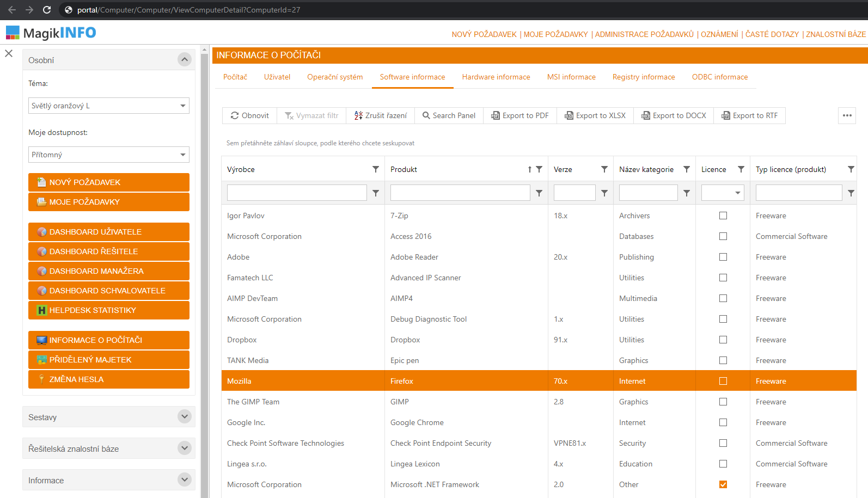Click the Výrobce filter text input
The height and width of the screenshot is (498, 868).
(x=297, y=193)
